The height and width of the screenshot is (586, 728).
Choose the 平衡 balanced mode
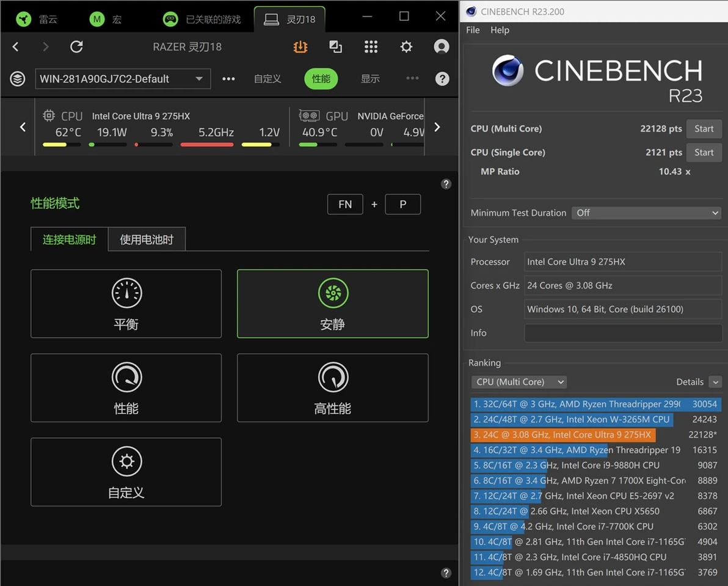pyautogui.click(x=126, y=304)
